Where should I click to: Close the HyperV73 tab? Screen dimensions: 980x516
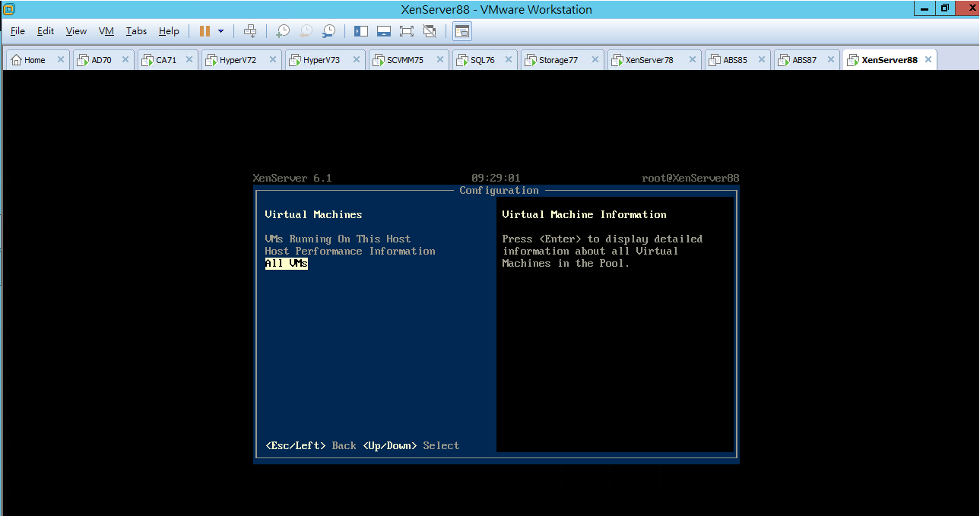pyautogui.click(x=356, y=60)
